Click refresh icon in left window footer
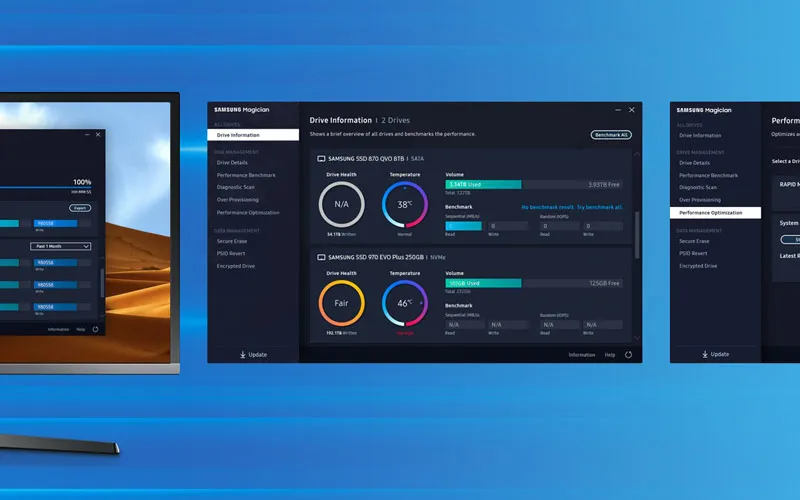This screenshot has width=800, height=500. pos(96,328)
